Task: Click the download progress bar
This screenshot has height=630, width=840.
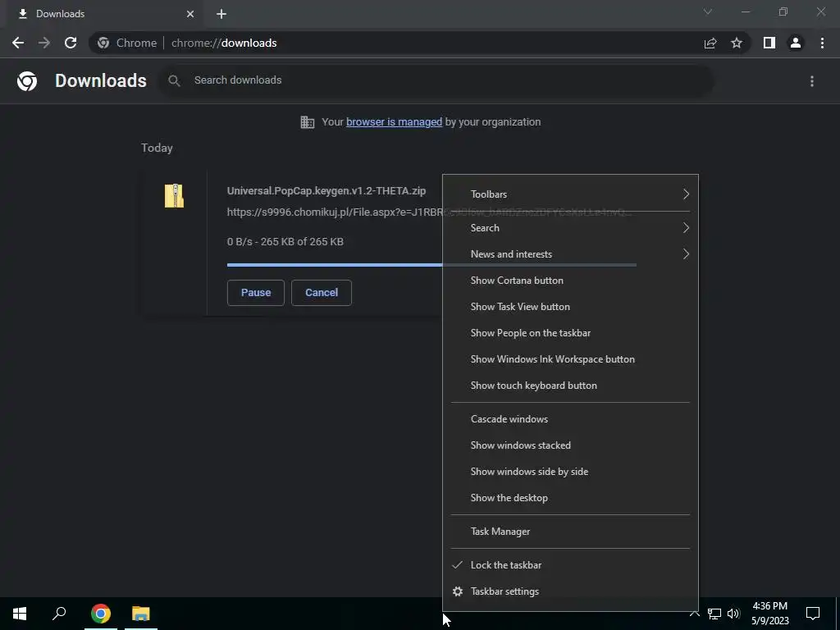Action: point(335,265)
